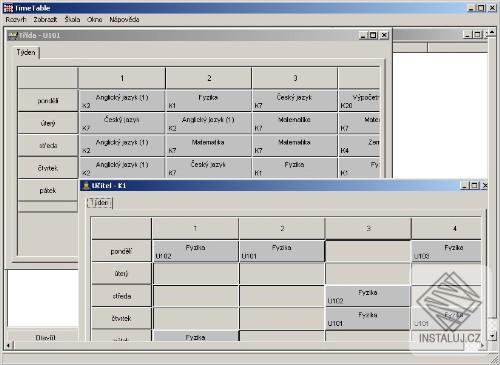Click vertical scrollbar down arrow
Screen dimensions: 500x365
492,336
